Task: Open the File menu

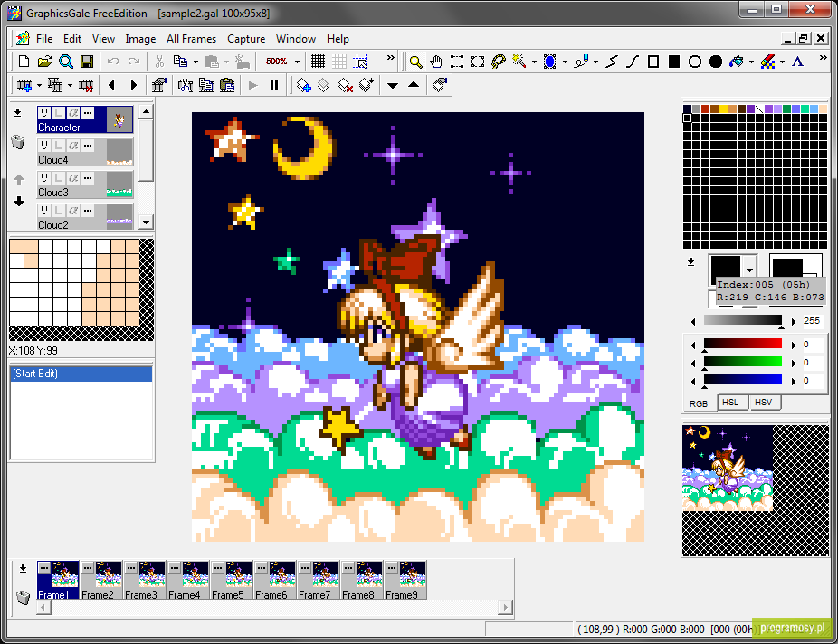Action: (x=44, y=39)
